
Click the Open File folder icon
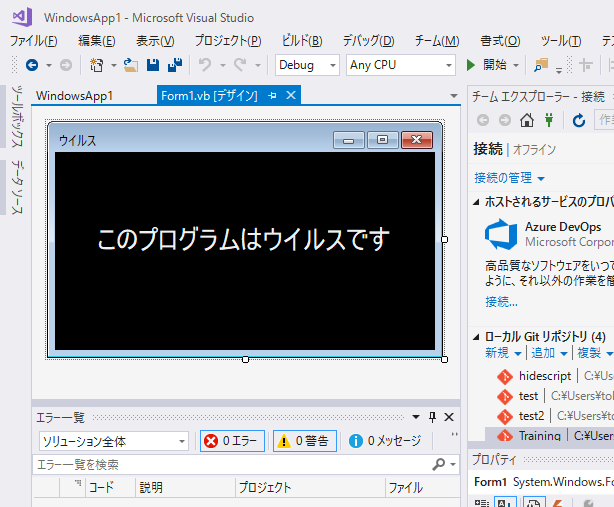pyautogui.click(x=131, y=65)
